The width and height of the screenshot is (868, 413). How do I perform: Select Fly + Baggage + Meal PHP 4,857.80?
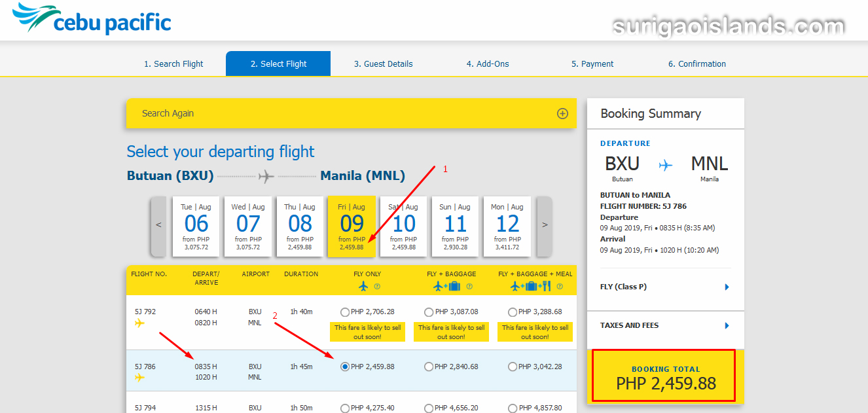click(513, 408)
